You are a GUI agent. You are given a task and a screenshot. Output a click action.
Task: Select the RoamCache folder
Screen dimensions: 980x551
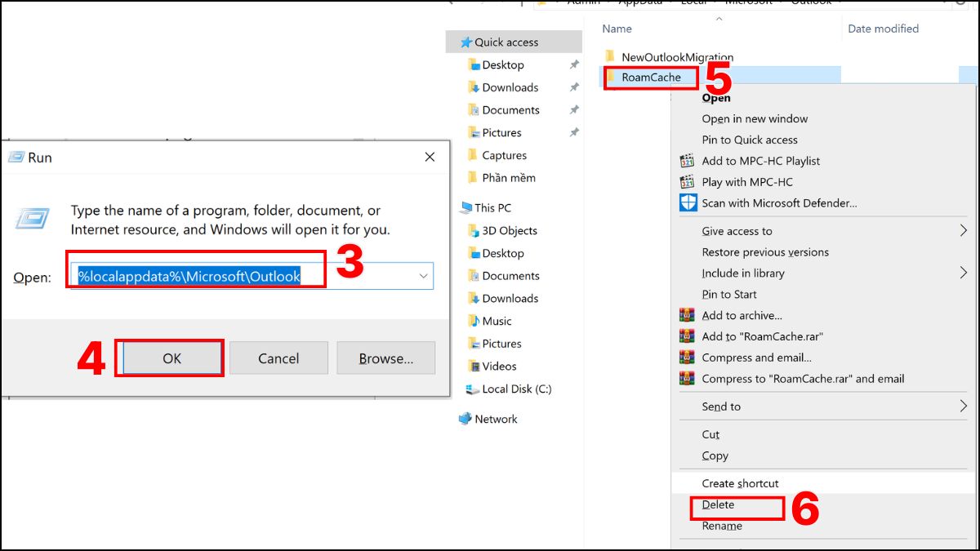click(x=651, y=78)
